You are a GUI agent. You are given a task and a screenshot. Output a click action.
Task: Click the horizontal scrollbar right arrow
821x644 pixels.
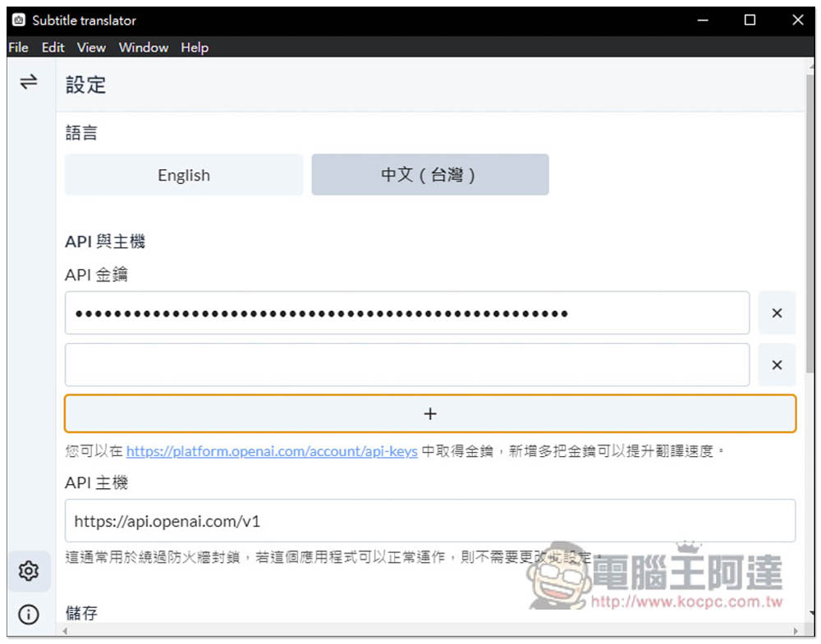[x=796, y=631]
